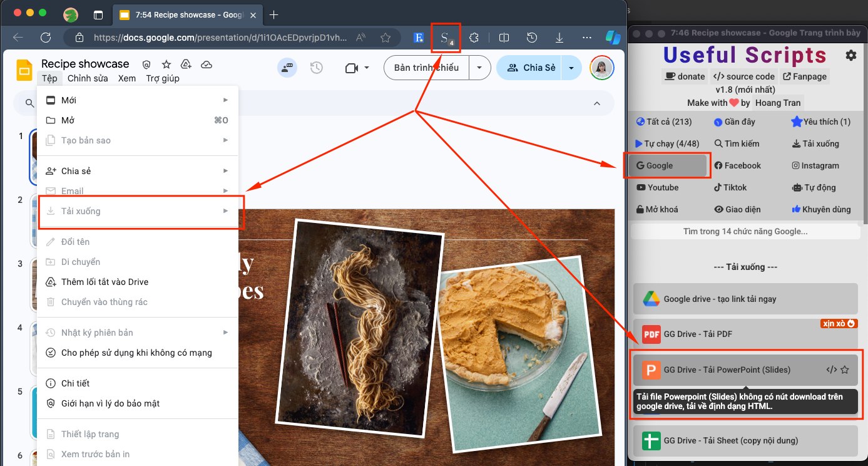Viewport: 868px width, 466px height.
Task: View source code icon on PowerPoint script row
Action: coord(832,370)
